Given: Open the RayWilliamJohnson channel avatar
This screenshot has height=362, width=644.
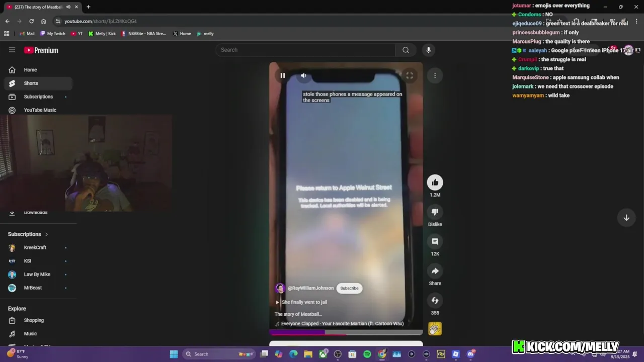Looking at the screenshot, I should tap(280, 288).
